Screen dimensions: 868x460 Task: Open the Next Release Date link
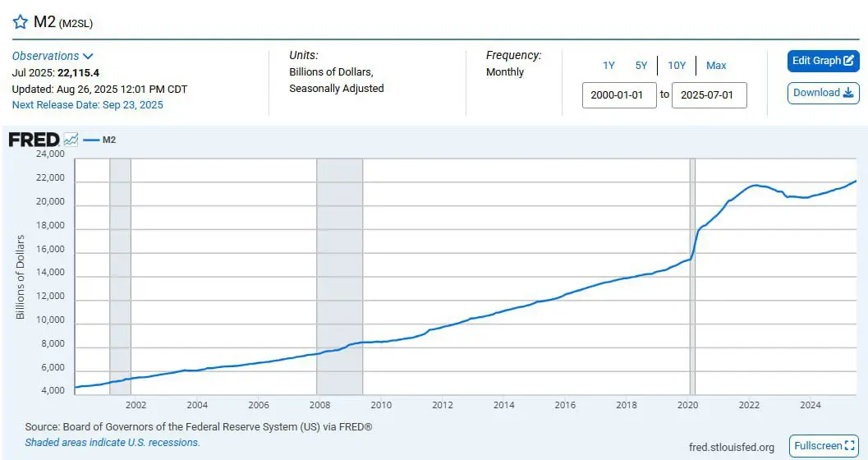88,104
